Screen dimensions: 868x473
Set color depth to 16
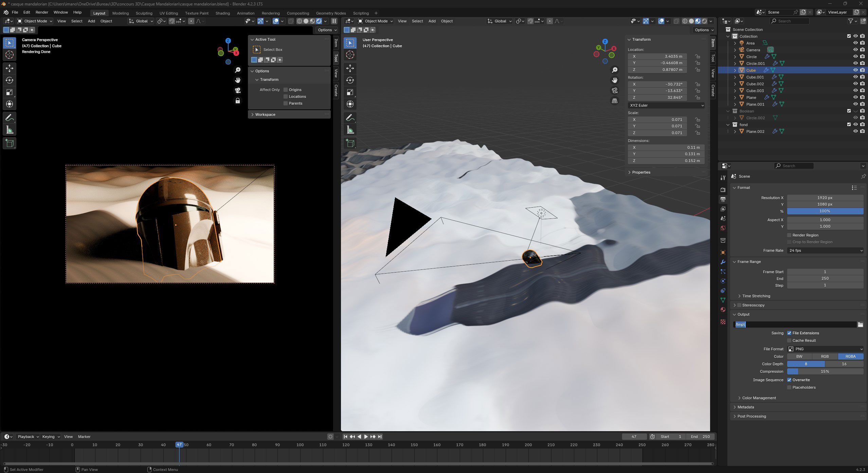pyautogui.click(x=844, y=364)
